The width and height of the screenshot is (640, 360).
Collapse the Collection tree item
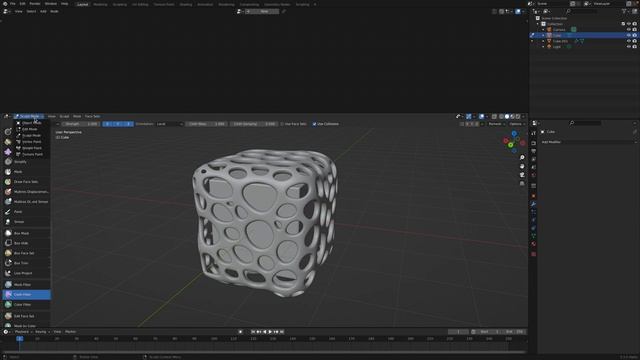pos(538,24)
